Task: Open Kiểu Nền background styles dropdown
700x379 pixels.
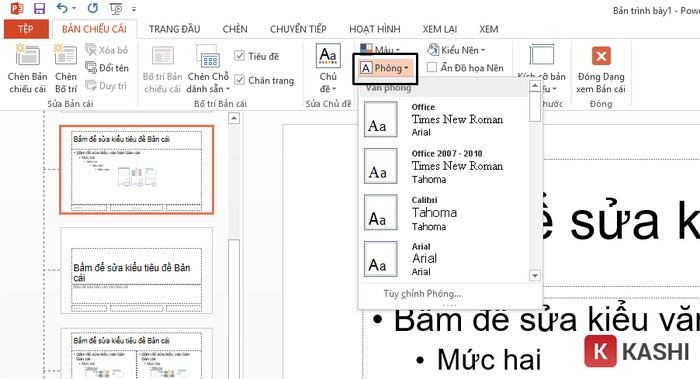Action: [x=456, y=50]
